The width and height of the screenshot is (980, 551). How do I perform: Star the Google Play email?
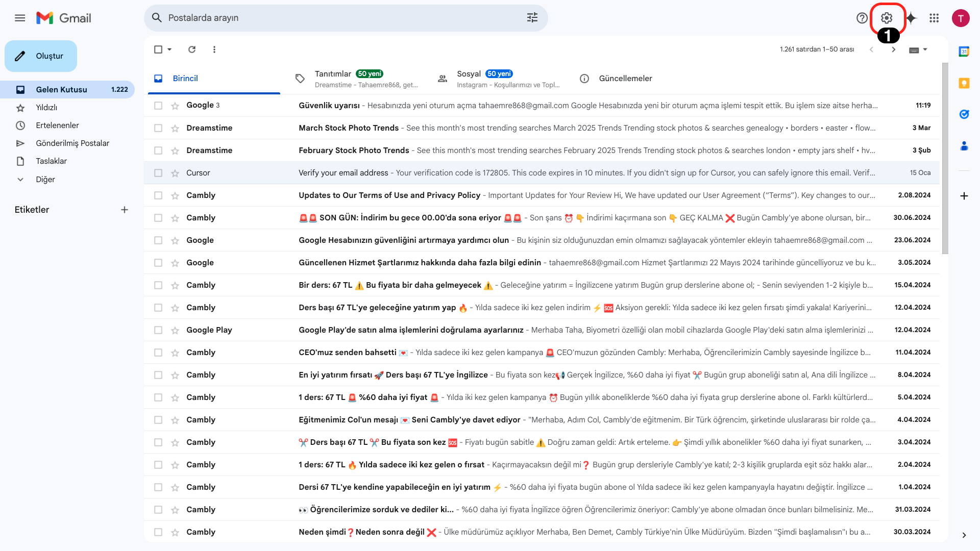pyautogui.click(x=175, y=330)
